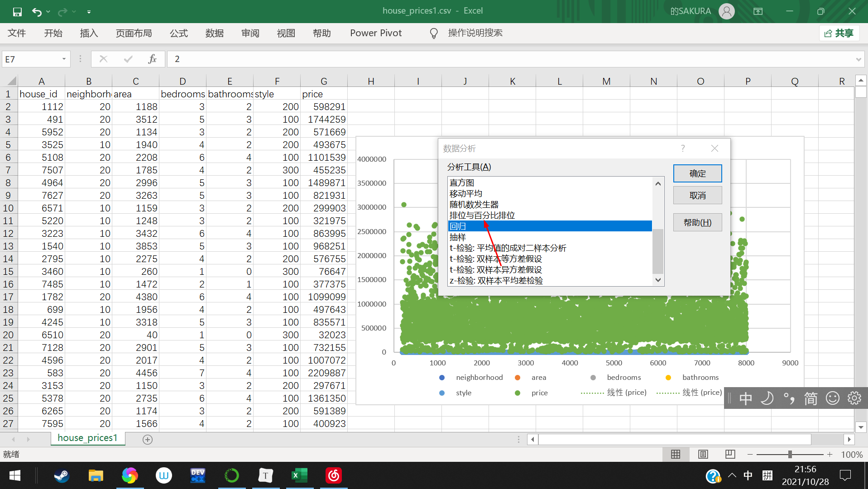Expand the formula bar chevron
The width and height of the screenshot is (868, 489).
(x=858, y=59)
